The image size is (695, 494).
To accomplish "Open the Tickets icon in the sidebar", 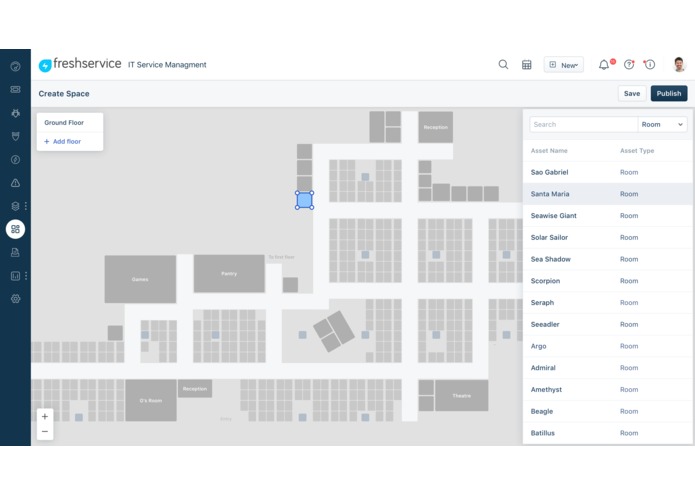I will (16, 89).
